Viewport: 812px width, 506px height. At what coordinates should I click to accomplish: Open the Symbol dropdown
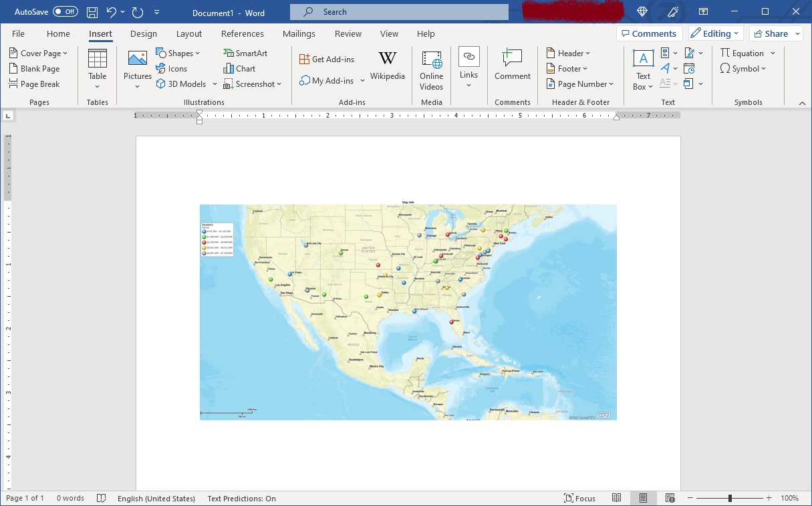point(743,69)
